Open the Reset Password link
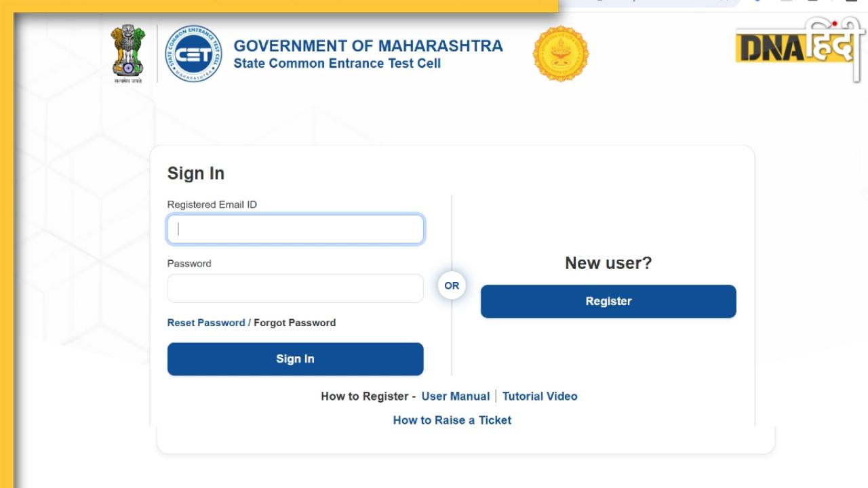The image size is (868, 488). click(206, 323)
